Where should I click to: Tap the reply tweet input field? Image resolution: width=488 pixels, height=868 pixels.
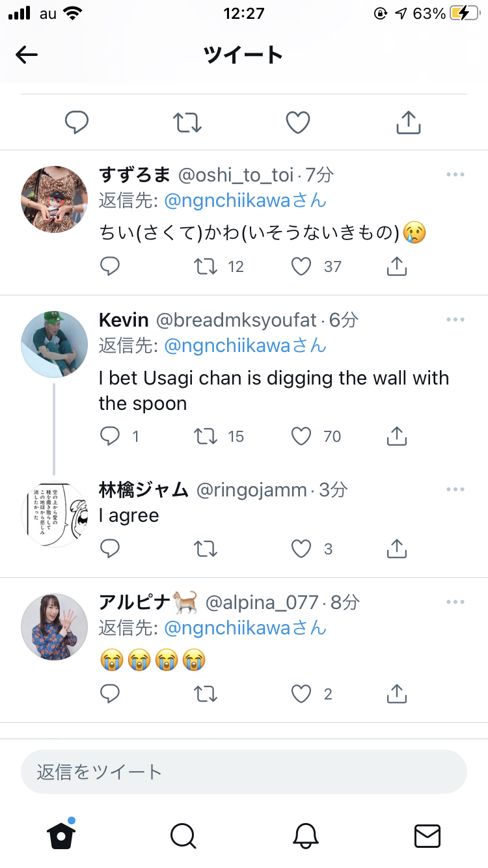(244, 772)
